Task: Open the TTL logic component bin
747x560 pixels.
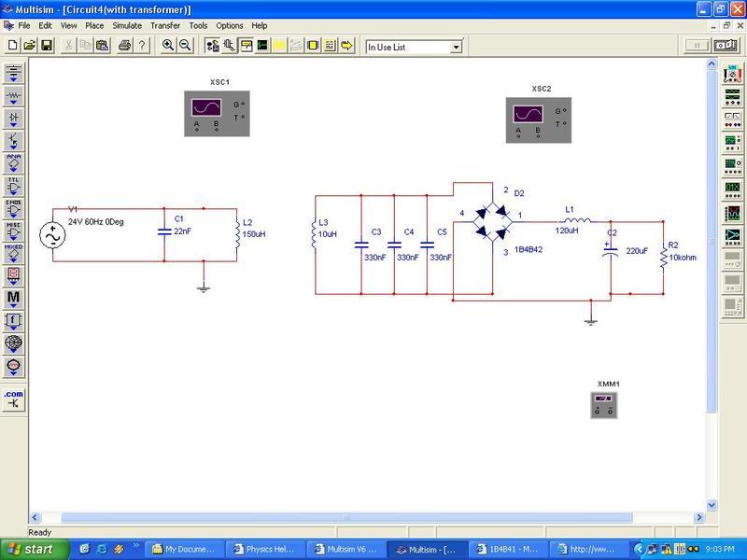Action: click(x=13, y=185)
